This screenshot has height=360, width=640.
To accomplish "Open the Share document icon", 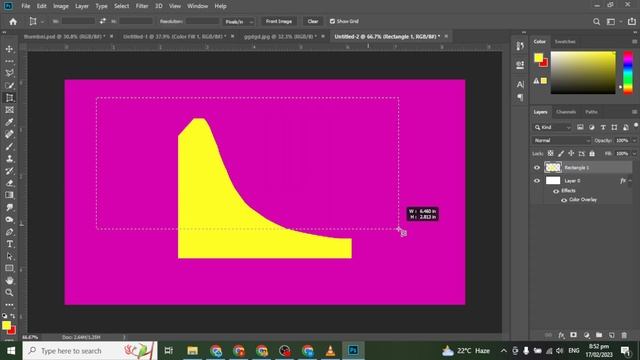I will (631, 22).
